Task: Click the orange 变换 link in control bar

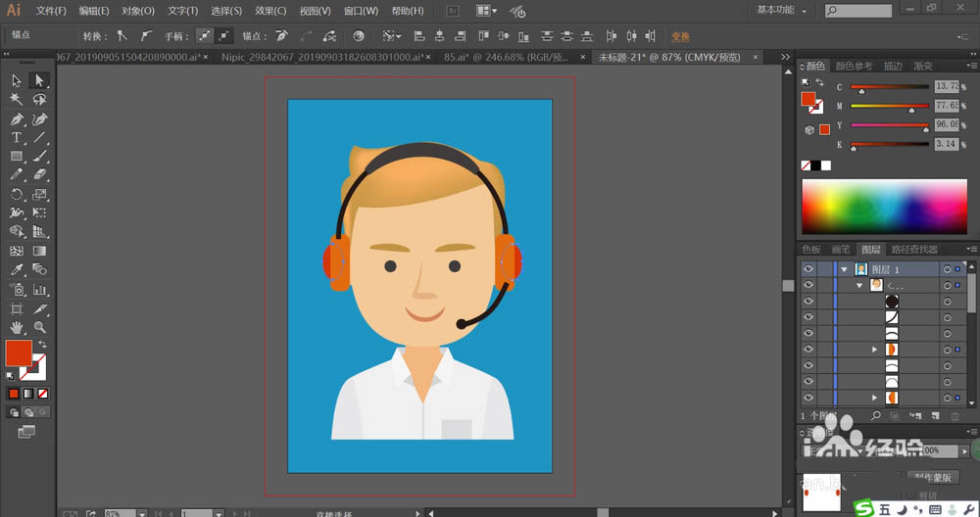Action: pyautogui.click(x=680, y=36)
